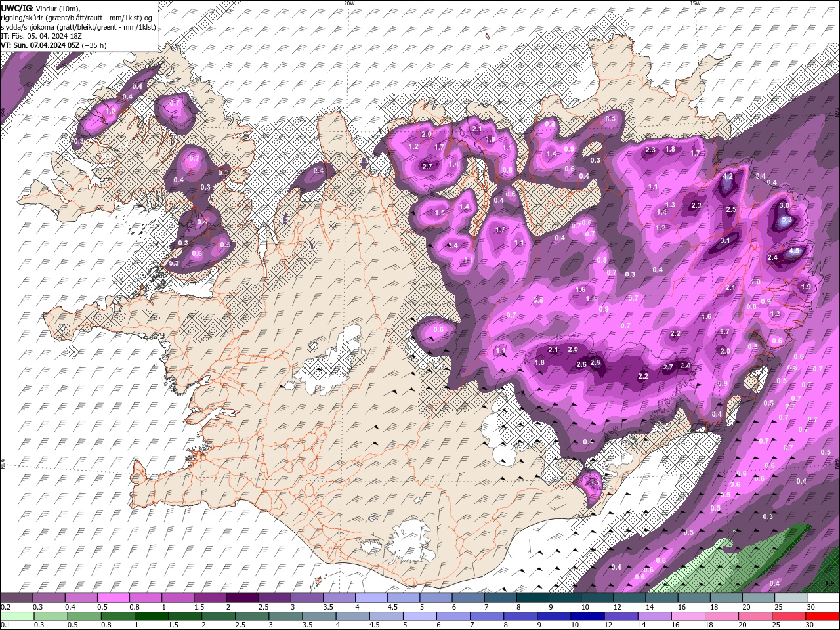The height and width of the screenshot is (630, 840).
Task: Click the pale green bottom-row swatch labeled 0.1
Action: click(16, 616)
